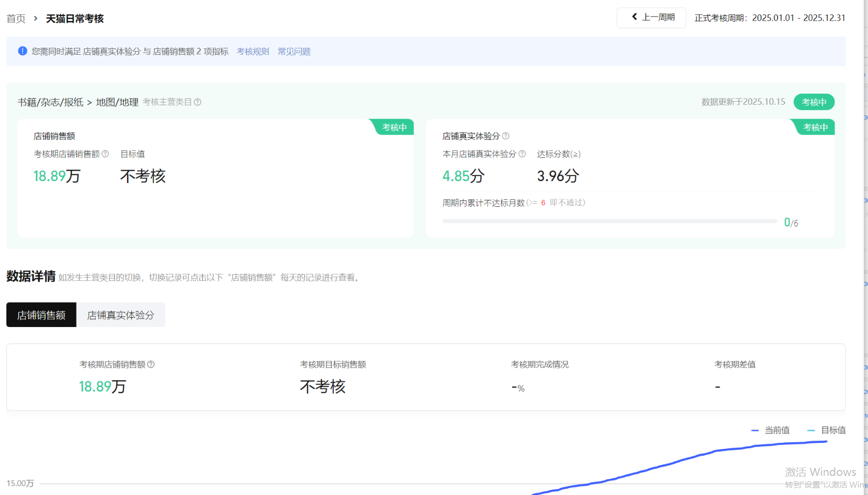
Task: Click help icon next to 本月店铺真实体验分
Action: pos(522,154)
